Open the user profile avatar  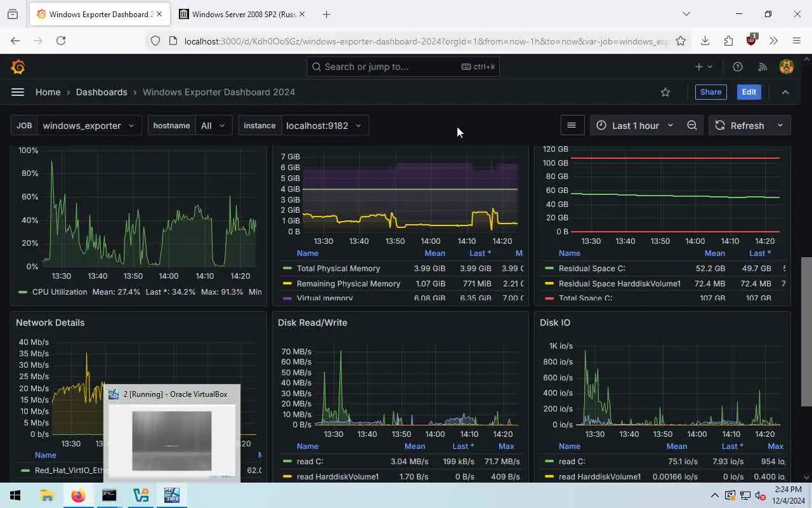787,67
